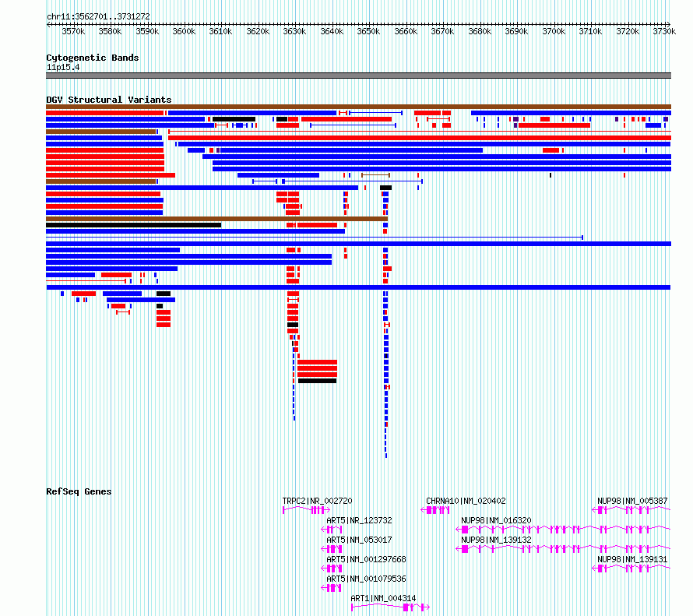Screen dimensions: 693x616
Task: Click the DGV Structural Variants track title
Action: pos(109,100)
